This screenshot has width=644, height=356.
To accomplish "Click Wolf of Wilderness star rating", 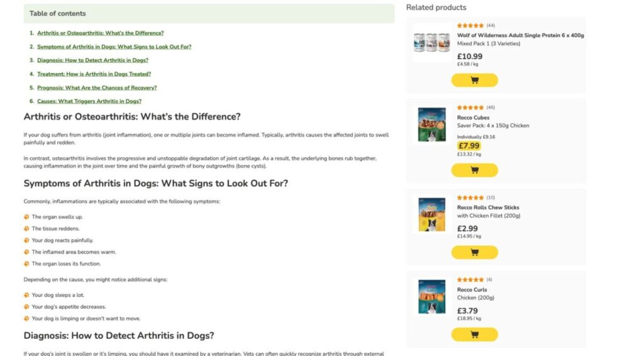I will [x=470, y=26].
